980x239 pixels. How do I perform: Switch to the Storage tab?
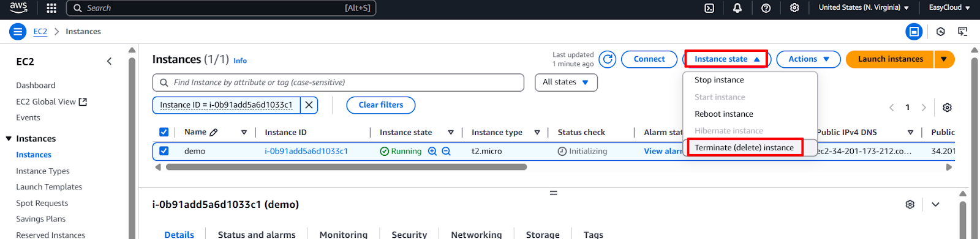pos(543,234)
